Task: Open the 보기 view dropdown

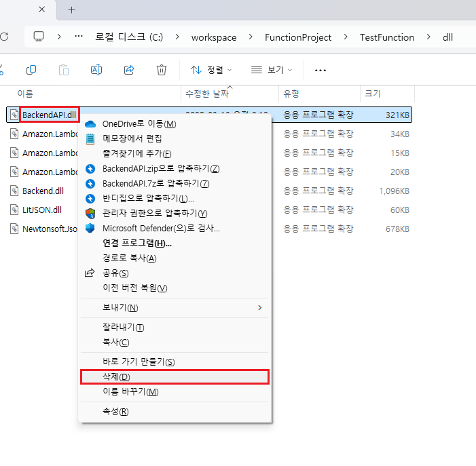Action: [272, 70]
